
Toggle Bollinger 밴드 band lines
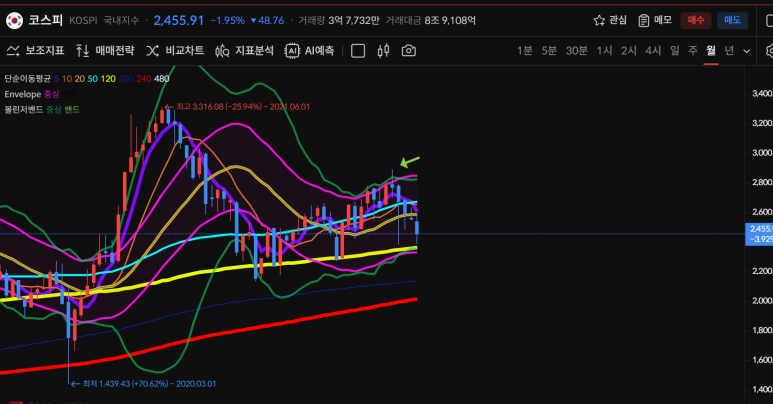click(72, 110)
